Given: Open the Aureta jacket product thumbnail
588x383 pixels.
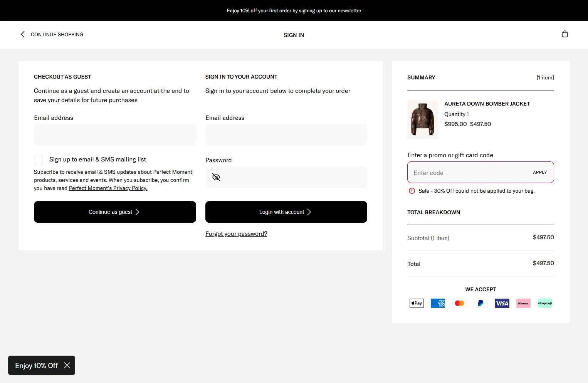Looking at the screenshot, I should point(423,119).
